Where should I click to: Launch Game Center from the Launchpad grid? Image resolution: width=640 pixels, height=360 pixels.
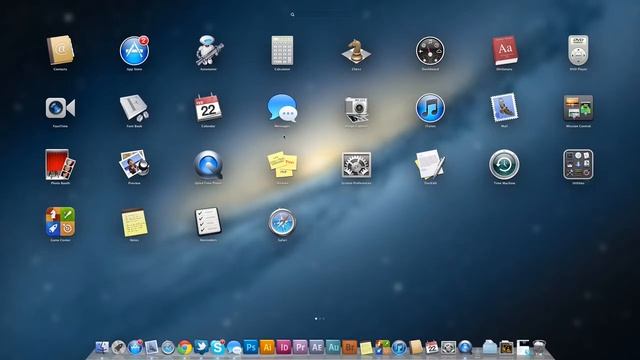(x=60, y=222)
